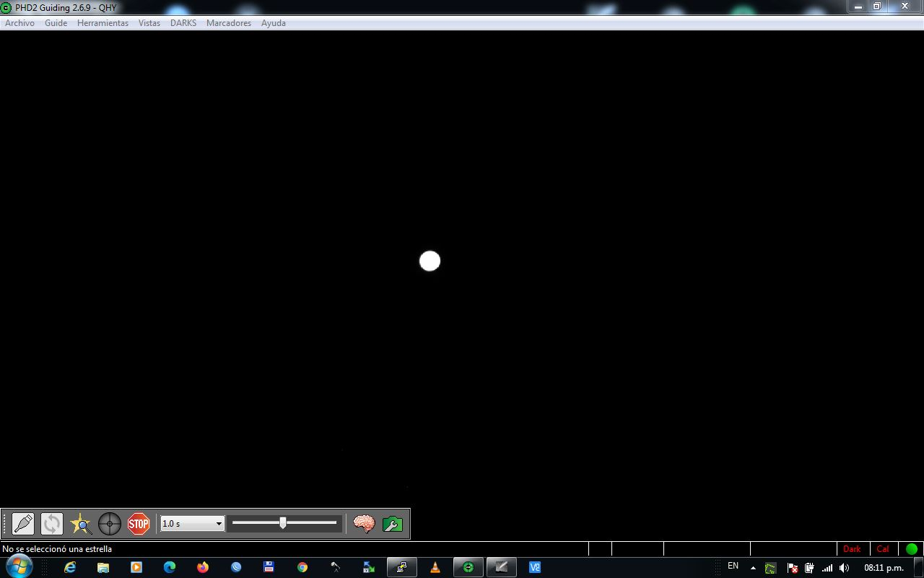Stop guiding using the red STOP icon
This screenshot has height=578, width=924.
[x=139, y=524]
